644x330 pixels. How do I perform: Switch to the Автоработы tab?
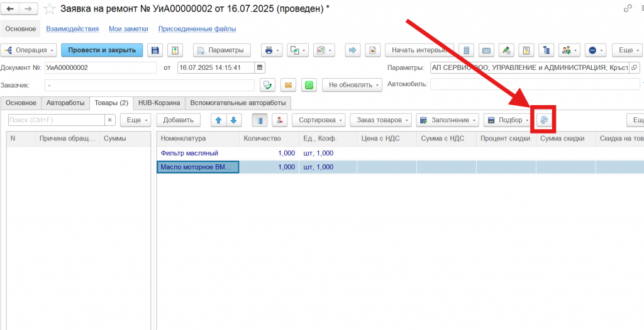click(x=65, y=103)
